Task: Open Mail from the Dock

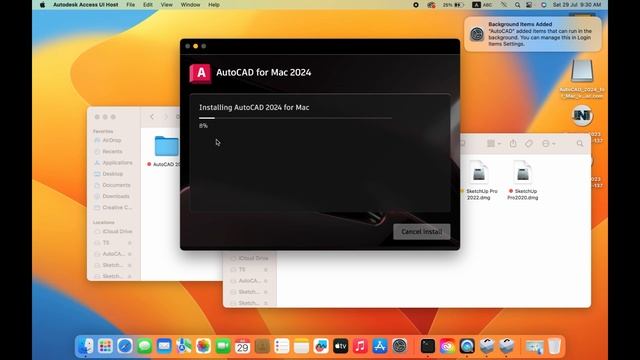Action: tap(164, 346)
